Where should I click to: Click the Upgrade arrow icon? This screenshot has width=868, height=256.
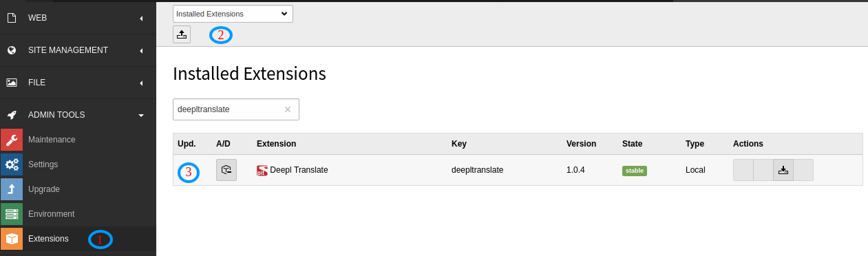tap(12, 189)
